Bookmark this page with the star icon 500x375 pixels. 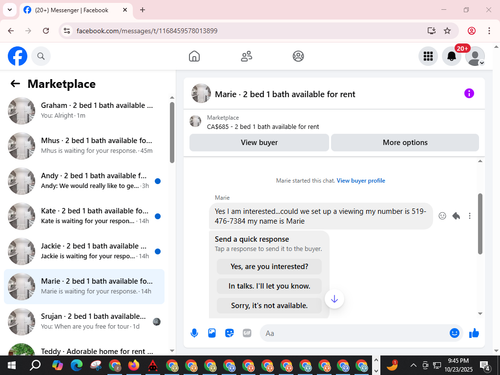pyautogui.click(x=447, y=31)
